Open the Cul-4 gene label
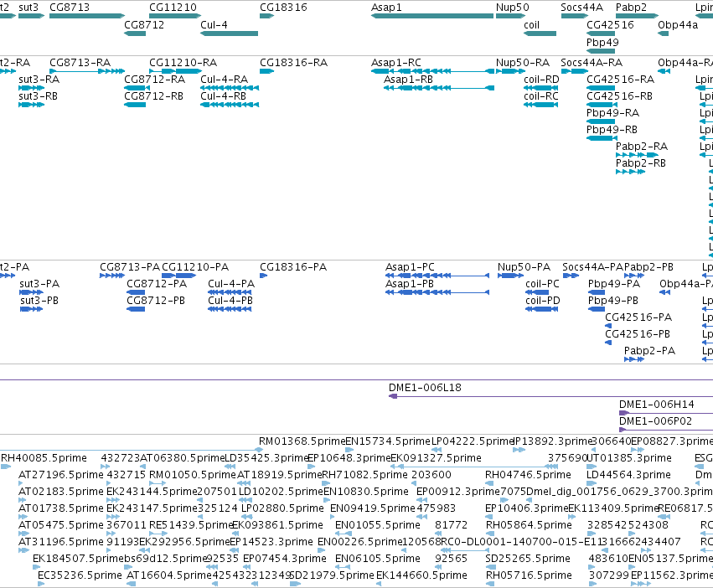 coord(214,25)
